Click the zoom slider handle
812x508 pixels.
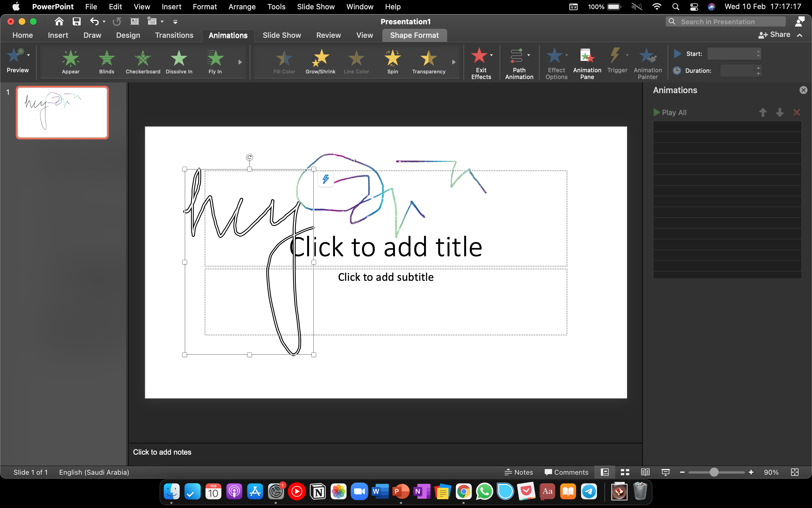click(x=714, y=472)
